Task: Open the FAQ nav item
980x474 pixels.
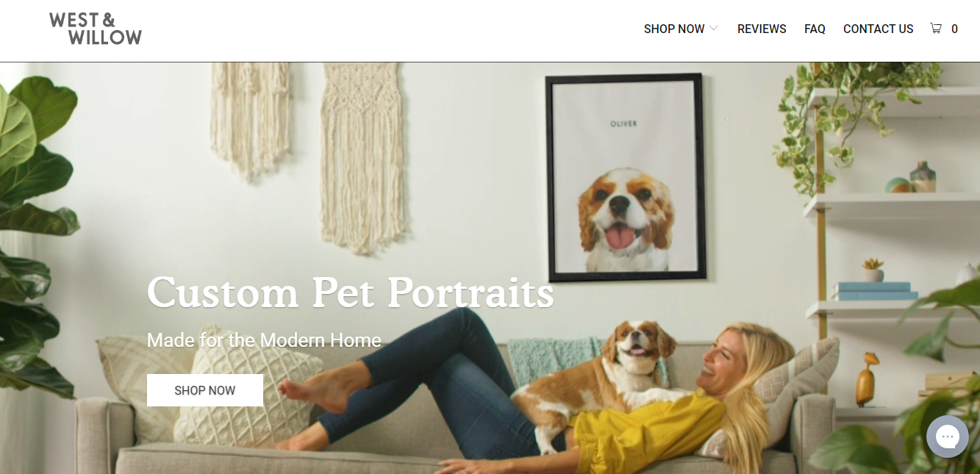Action: click(815, 29)
